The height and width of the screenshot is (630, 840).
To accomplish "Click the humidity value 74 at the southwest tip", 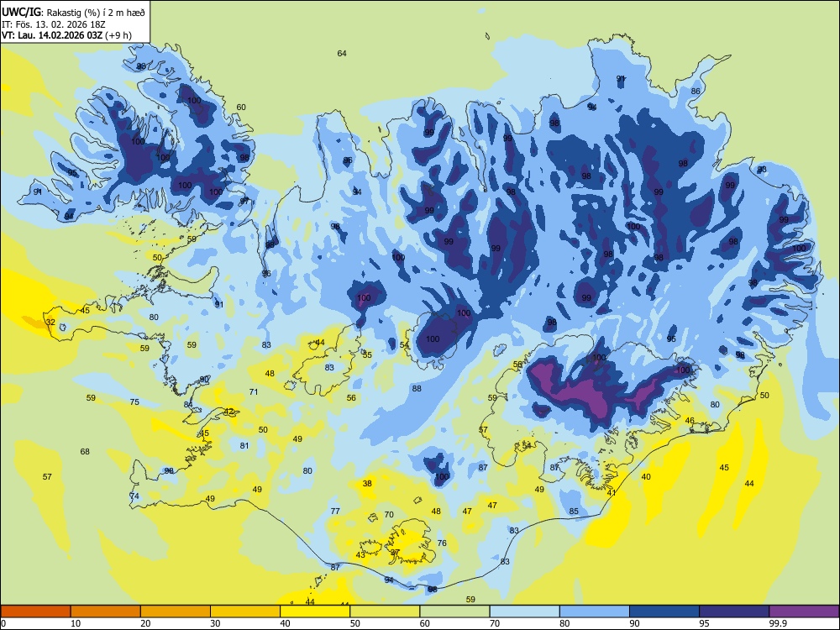I will point(134,496).
